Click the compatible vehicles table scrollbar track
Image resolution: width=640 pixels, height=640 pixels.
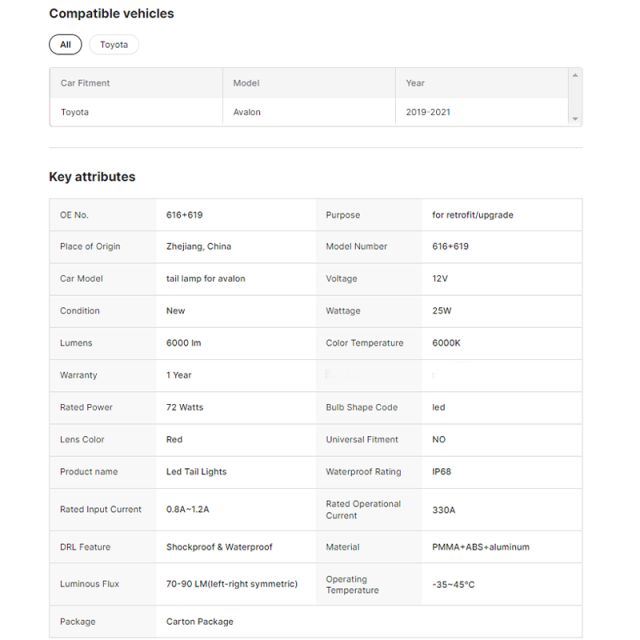click(575, 97)
